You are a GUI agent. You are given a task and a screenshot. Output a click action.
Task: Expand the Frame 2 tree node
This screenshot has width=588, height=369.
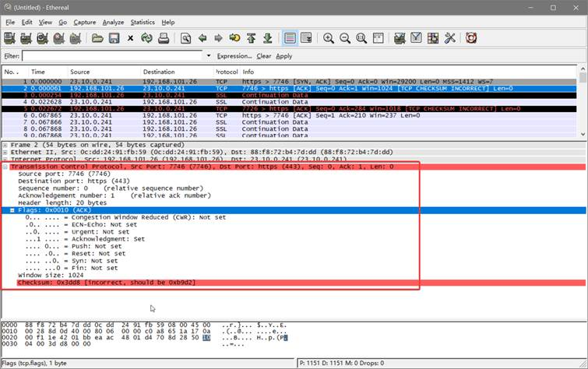point(5,145)
